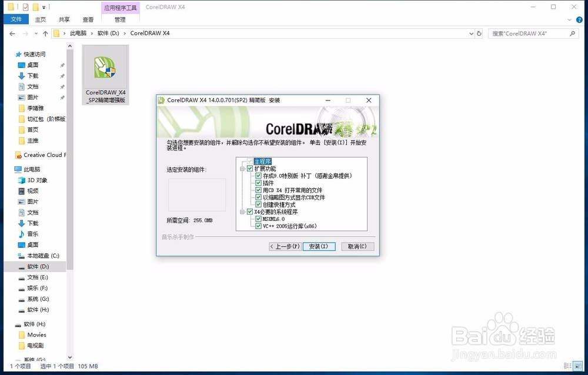Collapse 扩展功能 tree node
The height and width of the screenshot is (375, 588).
(x=242, y=169)
